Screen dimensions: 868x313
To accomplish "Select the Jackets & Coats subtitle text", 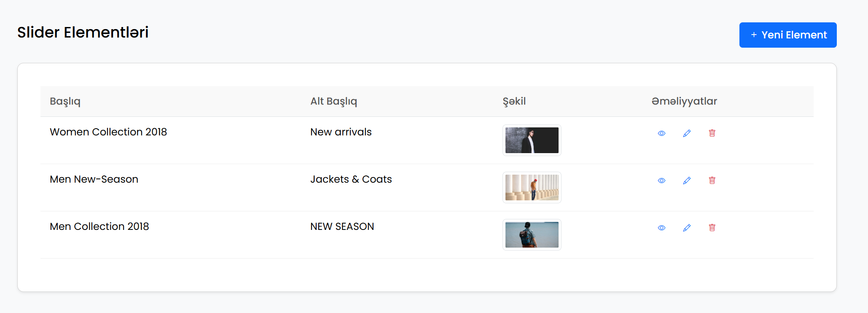I will pyautogui.click(x=351, y=179).
